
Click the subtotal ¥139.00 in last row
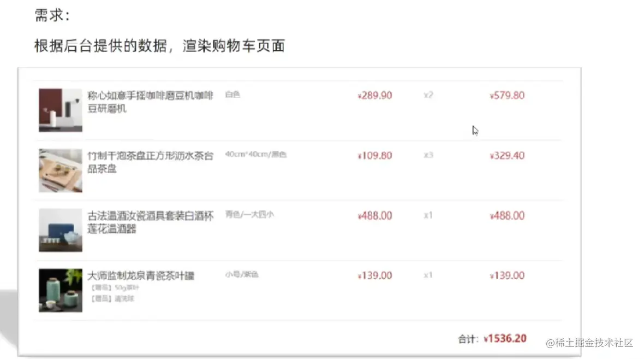tap(507, 275)
